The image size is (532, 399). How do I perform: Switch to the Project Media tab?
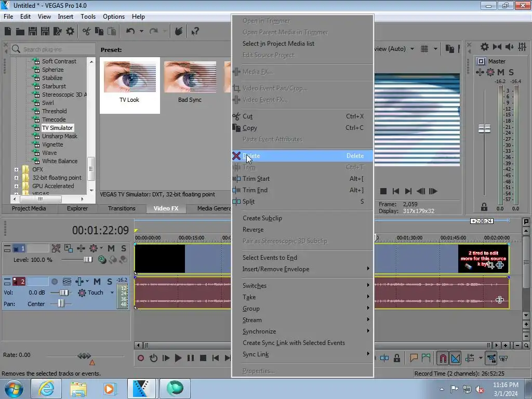pyautogui.click(x=29, y=208)
